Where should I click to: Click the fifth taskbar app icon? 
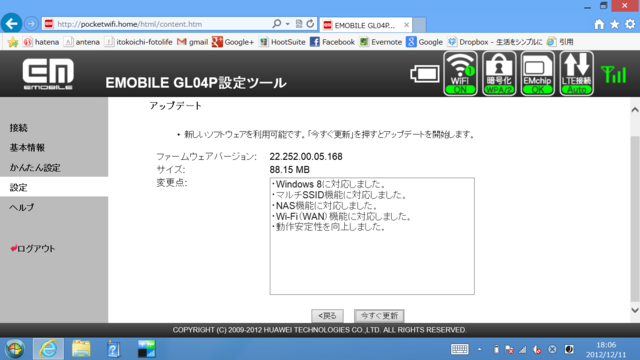click(146, 349)
